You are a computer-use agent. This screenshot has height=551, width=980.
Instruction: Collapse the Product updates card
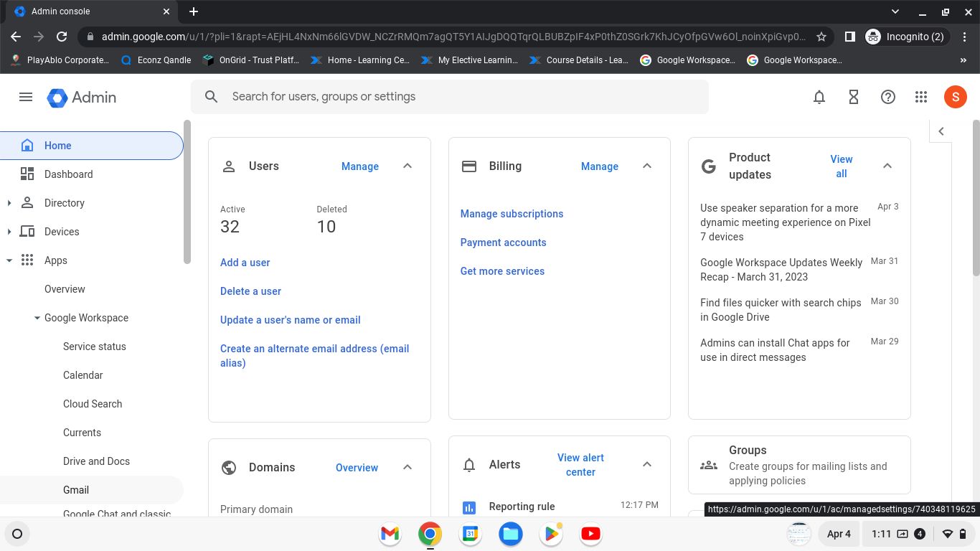point(887,166)
